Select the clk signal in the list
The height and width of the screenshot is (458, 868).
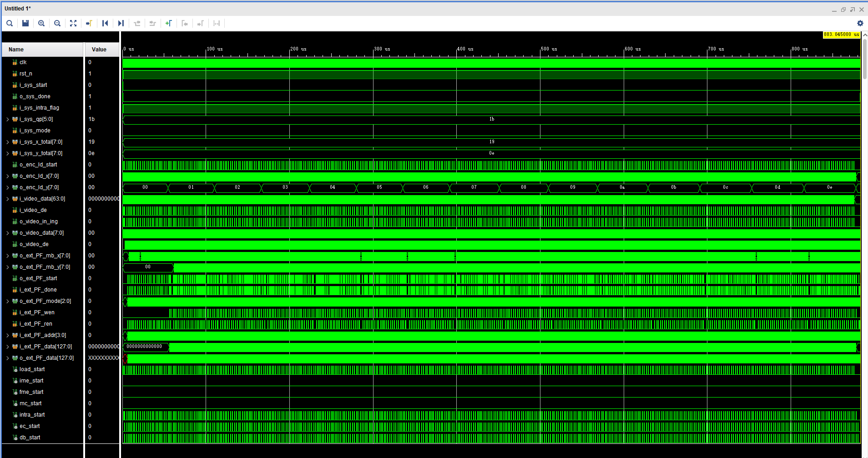click(x=23, y=62)
